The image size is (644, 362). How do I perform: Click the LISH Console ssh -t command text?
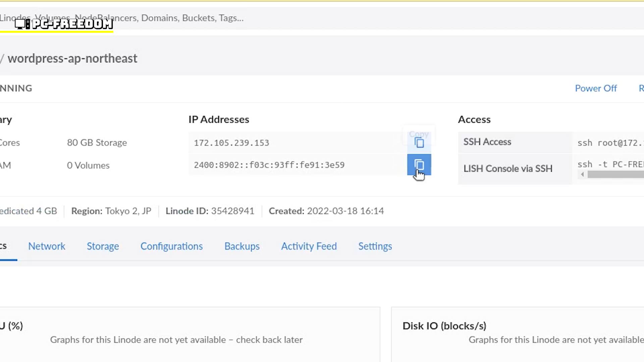pos(610,165)
